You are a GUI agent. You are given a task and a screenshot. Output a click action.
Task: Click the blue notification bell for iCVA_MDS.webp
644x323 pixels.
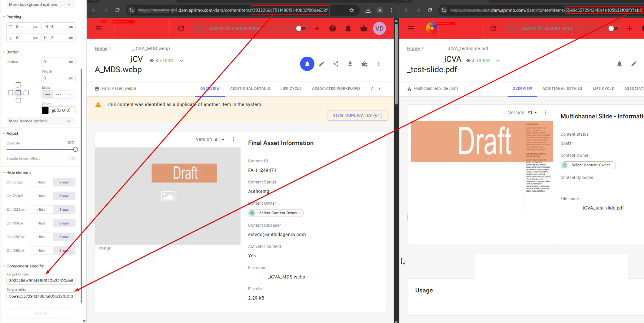(307, 64)
